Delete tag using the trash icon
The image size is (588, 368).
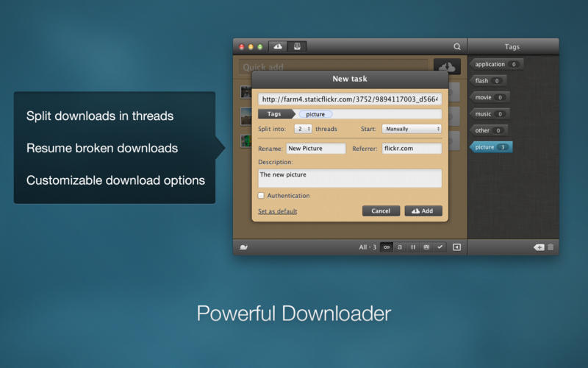[551, 247]
